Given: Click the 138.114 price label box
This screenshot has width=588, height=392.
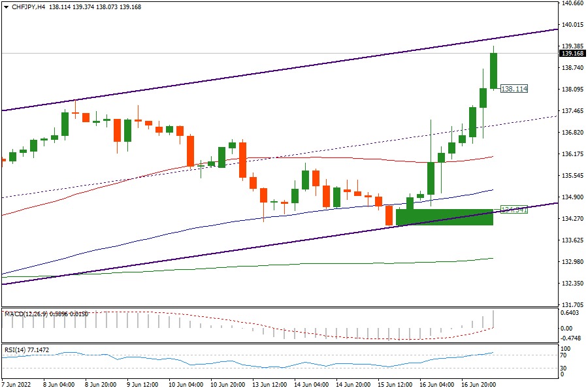Looking at the screenshot, I should pos(514,89).
